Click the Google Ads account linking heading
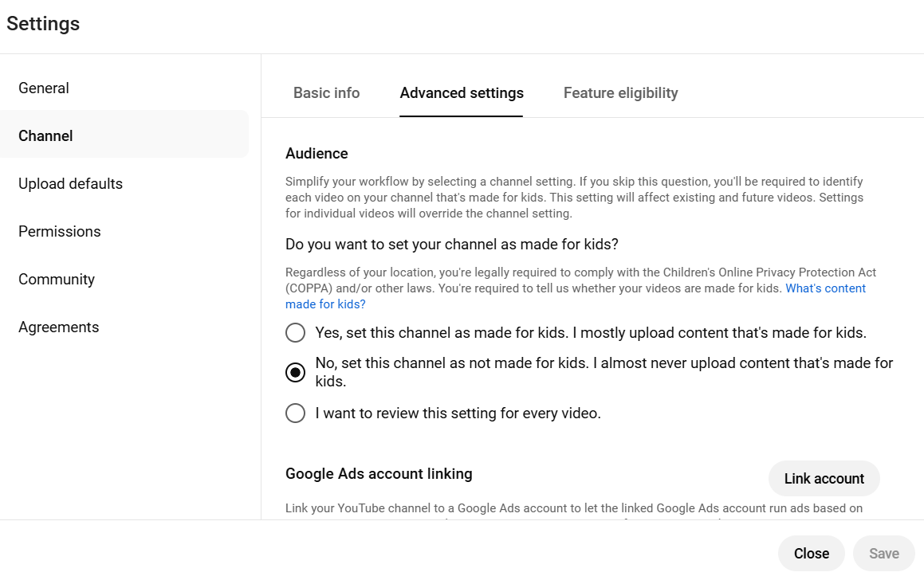 click(x=379, y=473)
